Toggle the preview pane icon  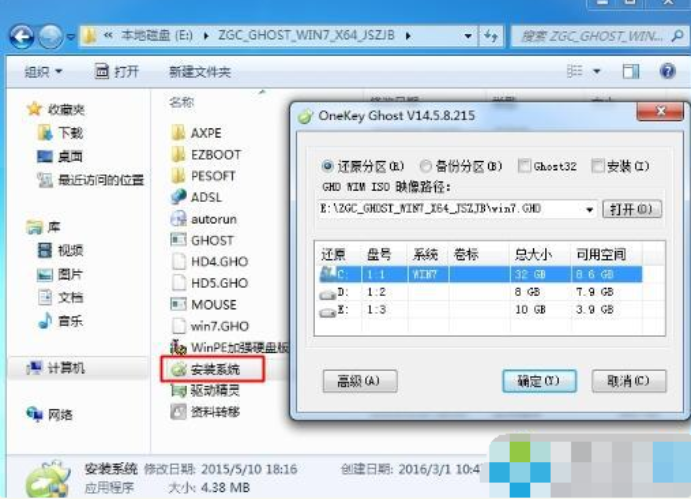click(631, 71)
